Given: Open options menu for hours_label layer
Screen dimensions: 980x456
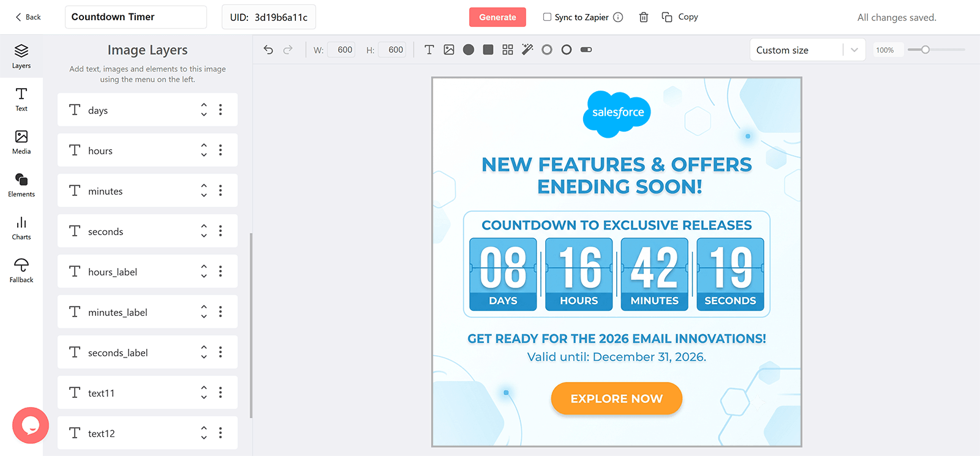Looking at the screenshot, I should click(x=221, y=271).
